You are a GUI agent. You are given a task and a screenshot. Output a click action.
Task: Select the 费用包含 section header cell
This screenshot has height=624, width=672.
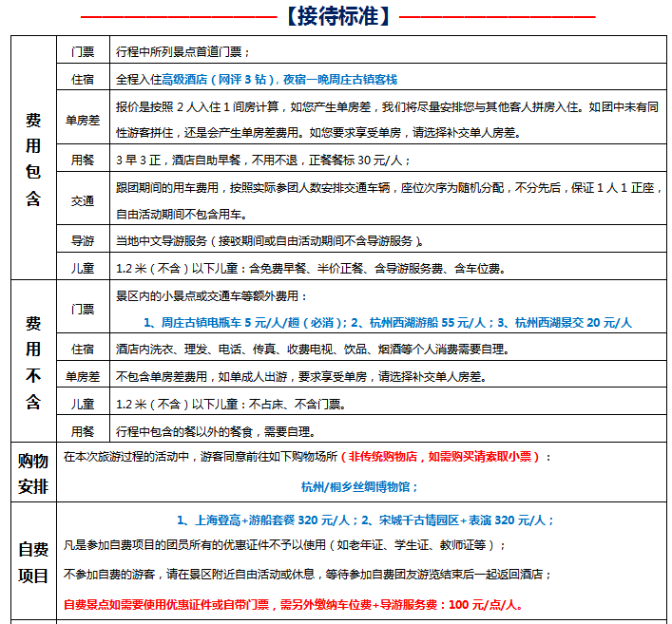tap(33, 159)
